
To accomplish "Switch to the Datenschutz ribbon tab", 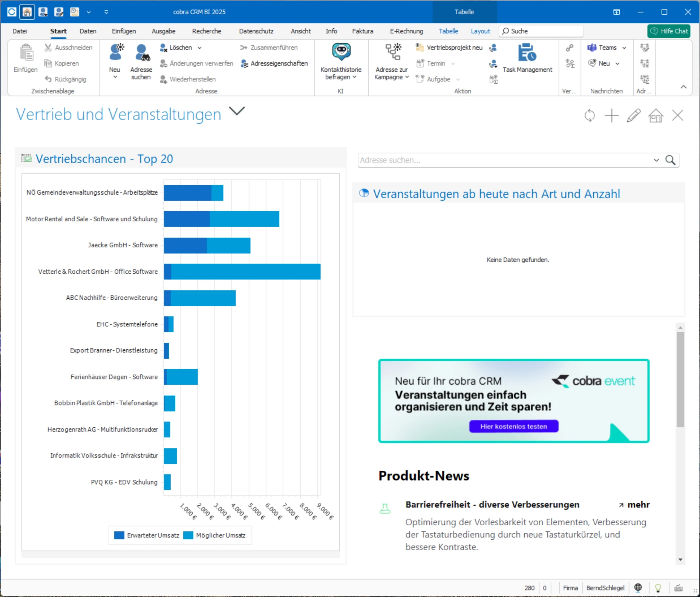I will (x=256, y=31).
